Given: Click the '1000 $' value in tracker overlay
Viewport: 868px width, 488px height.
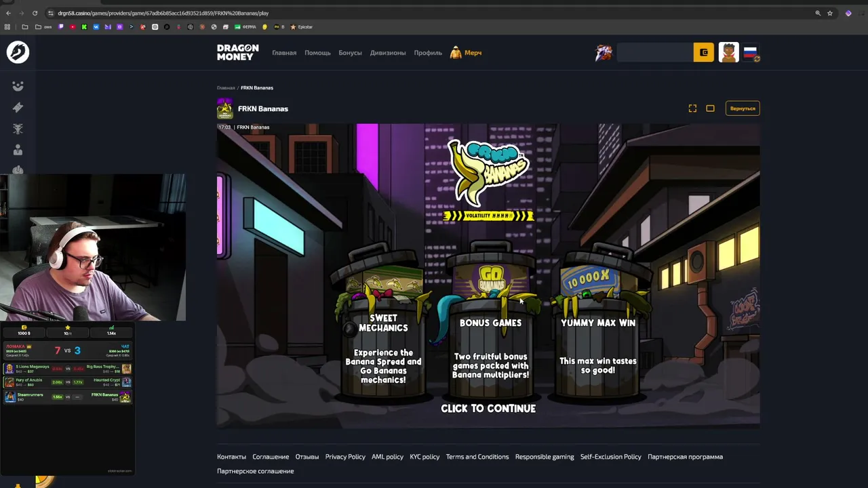Looking at the screenshot, I should (24, 333).
